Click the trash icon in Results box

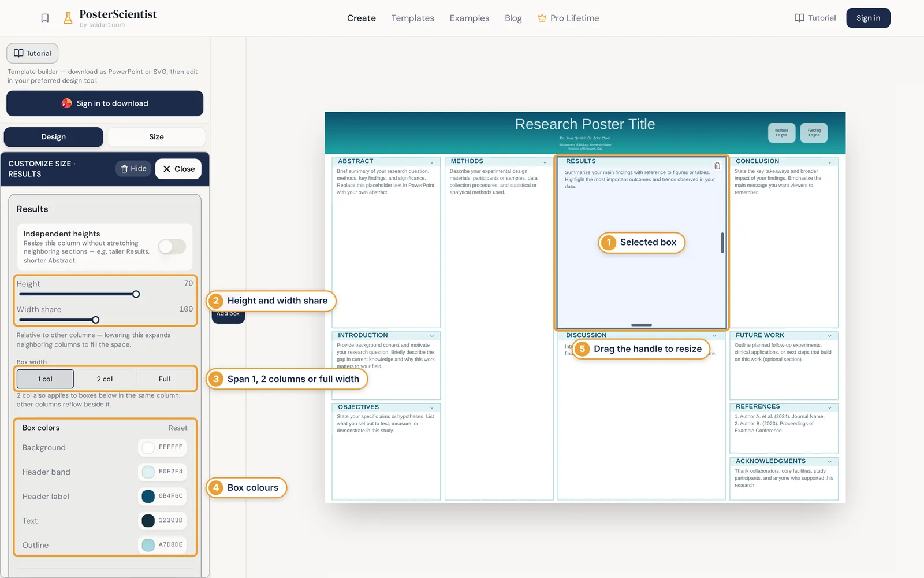[717, 166]
